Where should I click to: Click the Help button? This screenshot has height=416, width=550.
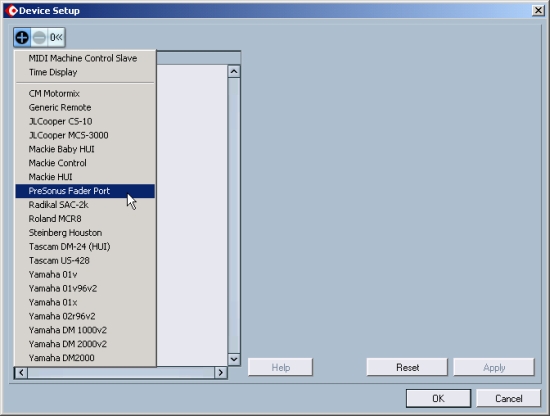pos(280,367)
